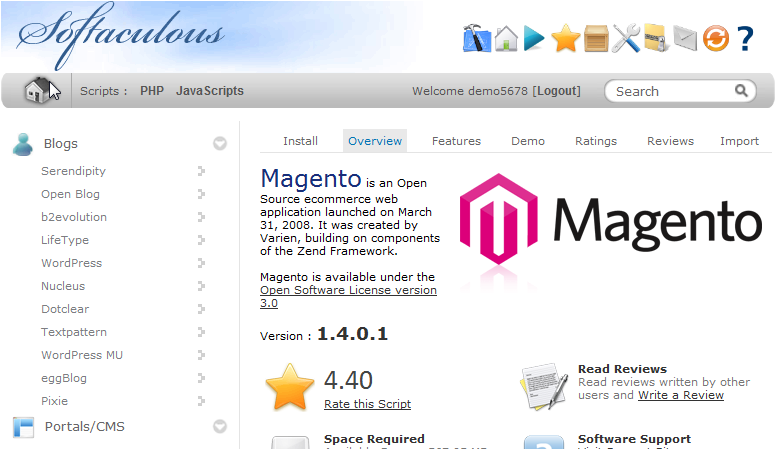
Task: Select Serendipity from the Blogs list
Action: (x=73, y=171)
